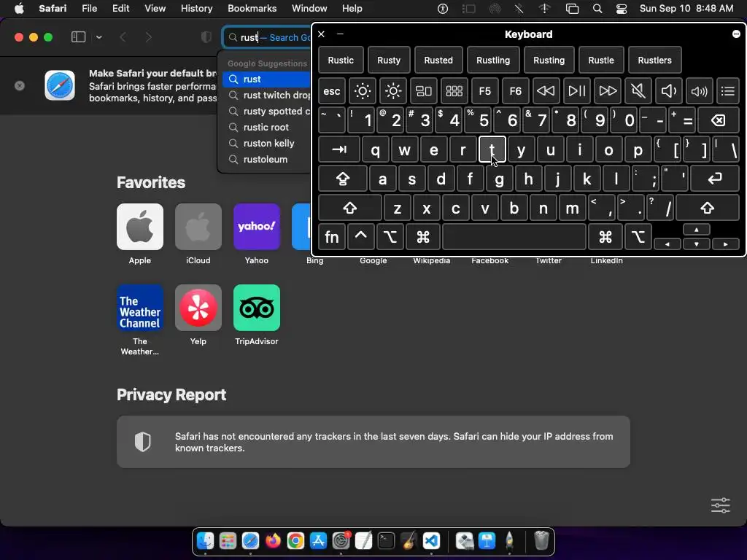Toggle the caps lock key

click(x=343, y=179)
